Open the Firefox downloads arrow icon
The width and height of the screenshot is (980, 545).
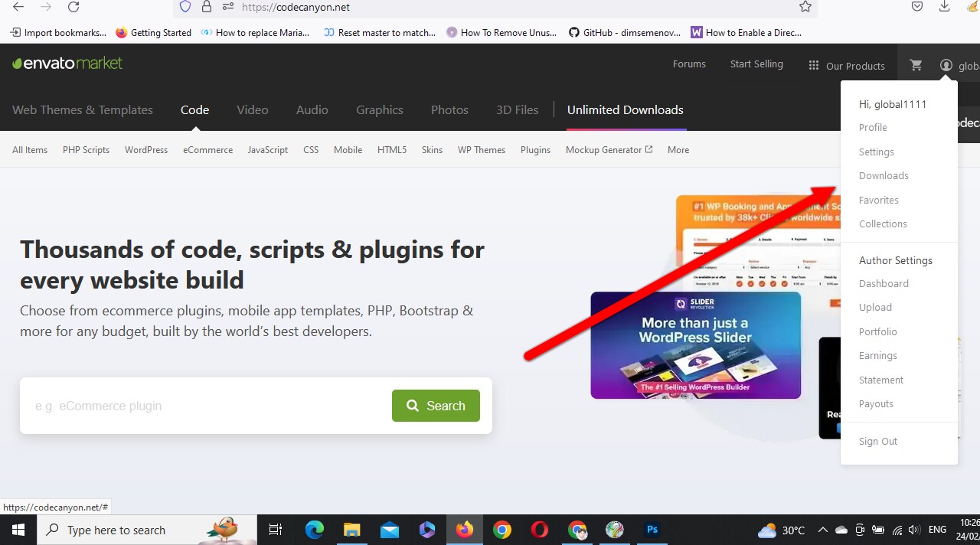tap(945, 7)
